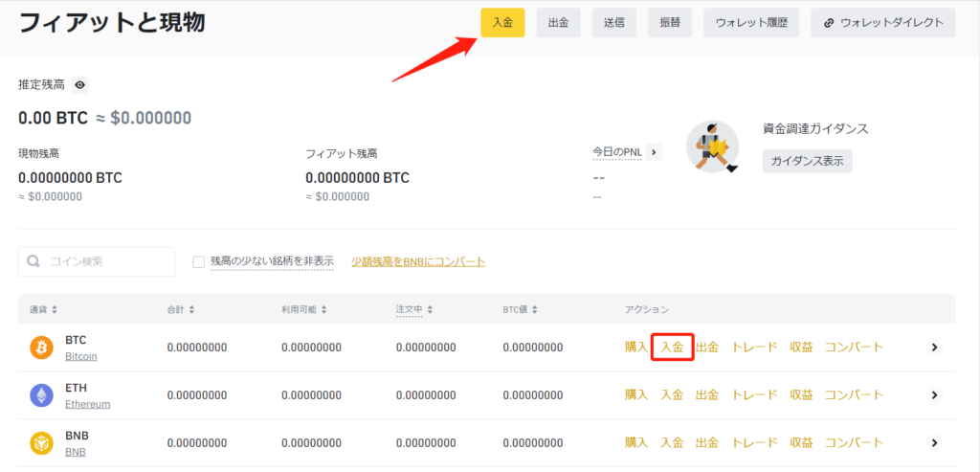Click the BNB coin icon
The image size is (980, 472).
coord(42,442)
